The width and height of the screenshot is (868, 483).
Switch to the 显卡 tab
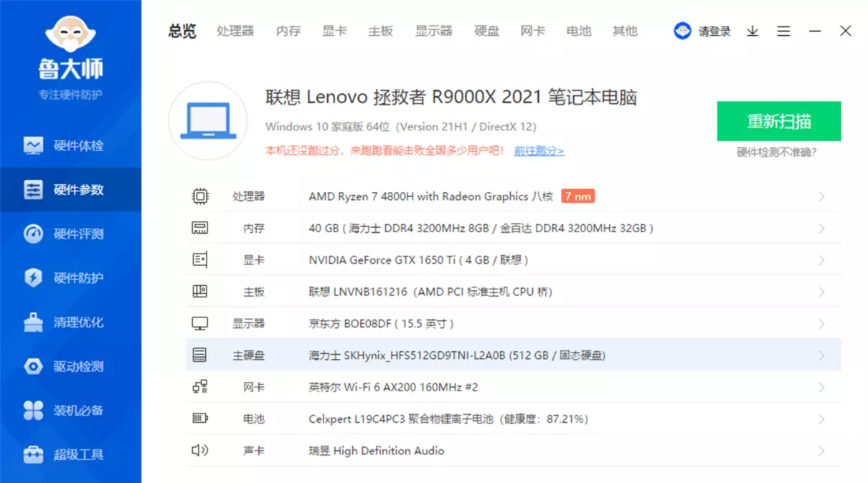point(334,31)
